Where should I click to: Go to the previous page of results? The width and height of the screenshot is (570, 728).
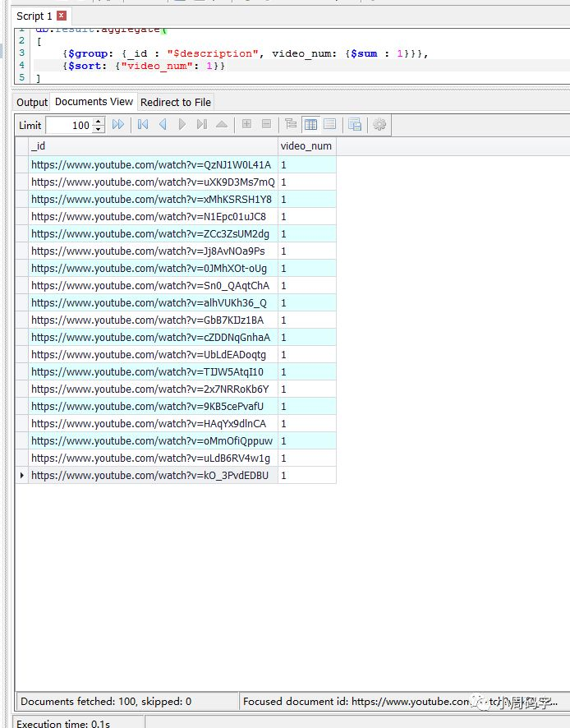coord(163,124)
